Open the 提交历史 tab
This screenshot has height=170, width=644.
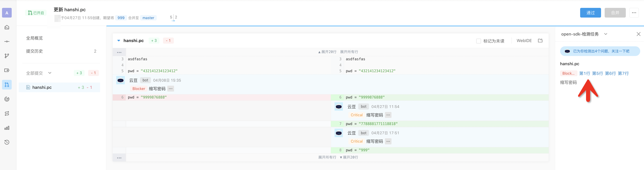pyautogui.click(x=34, y=51)
